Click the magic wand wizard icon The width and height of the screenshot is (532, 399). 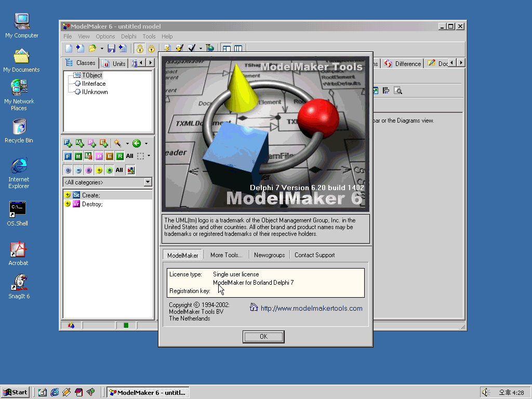pos(118,143)
